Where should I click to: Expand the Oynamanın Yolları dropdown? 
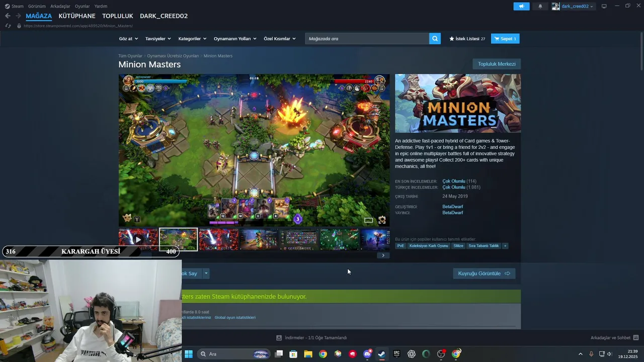[235, 39]
